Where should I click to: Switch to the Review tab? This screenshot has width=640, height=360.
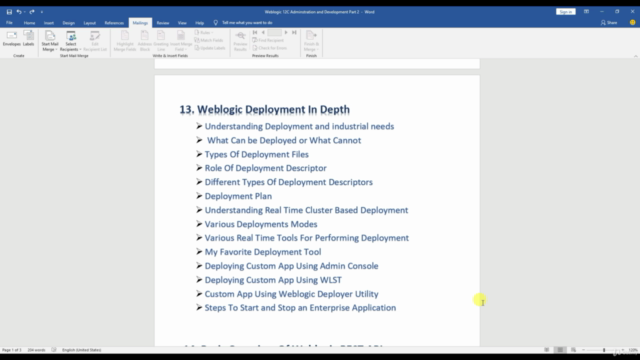162,23
